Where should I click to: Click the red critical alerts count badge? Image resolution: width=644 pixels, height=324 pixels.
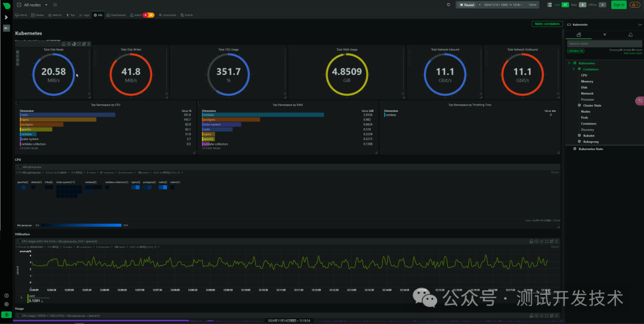tap(145, 15)
